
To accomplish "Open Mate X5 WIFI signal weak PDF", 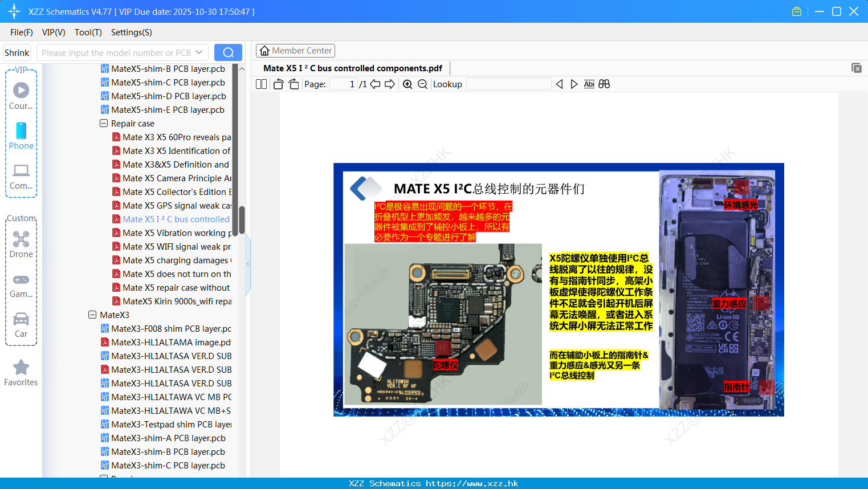I will tap(172, 246).
